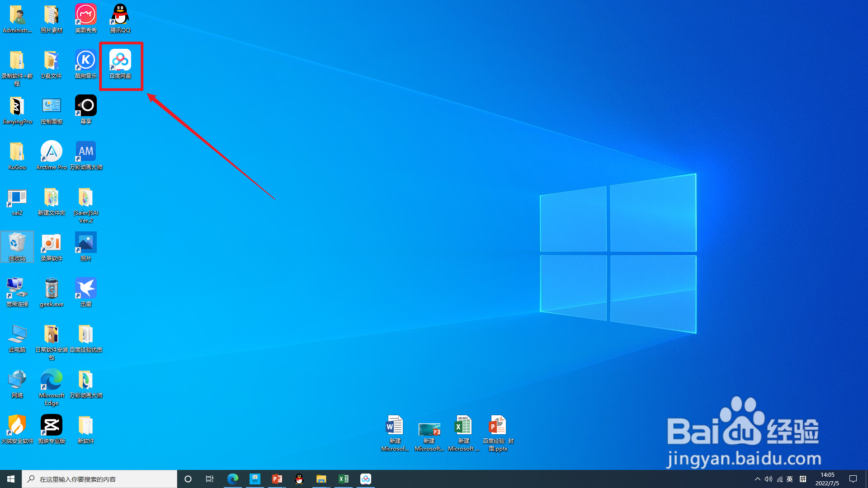Select the new Word document file
This screenshot has height=488, width=868.
pyautogui.click(x=395, y=433)
